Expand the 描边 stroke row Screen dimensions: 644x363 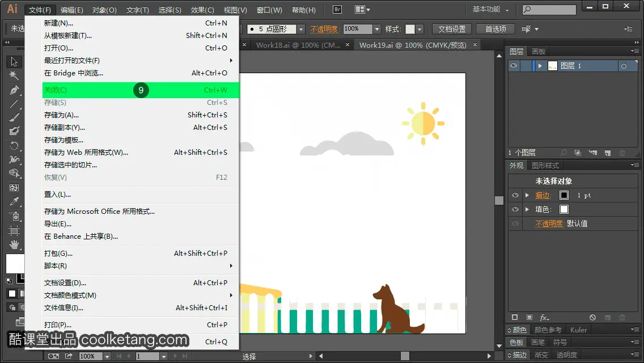click(527, 195)
